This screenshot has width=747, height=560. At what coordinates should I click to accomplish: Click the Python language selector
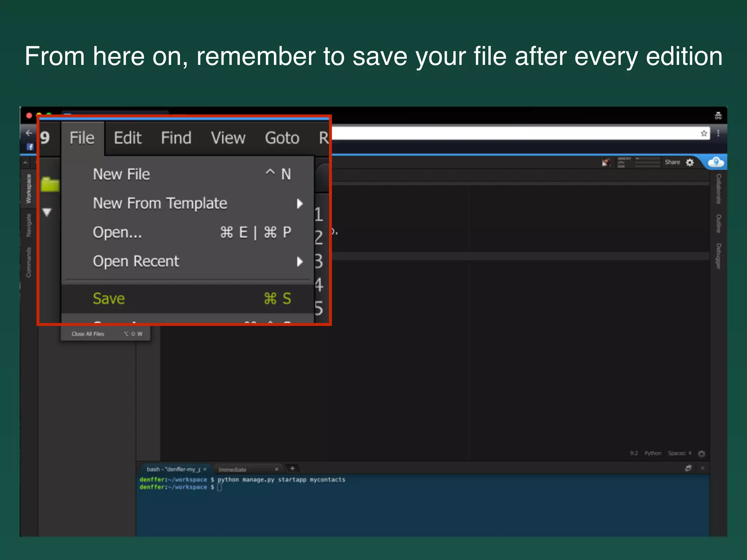(653, 453)
